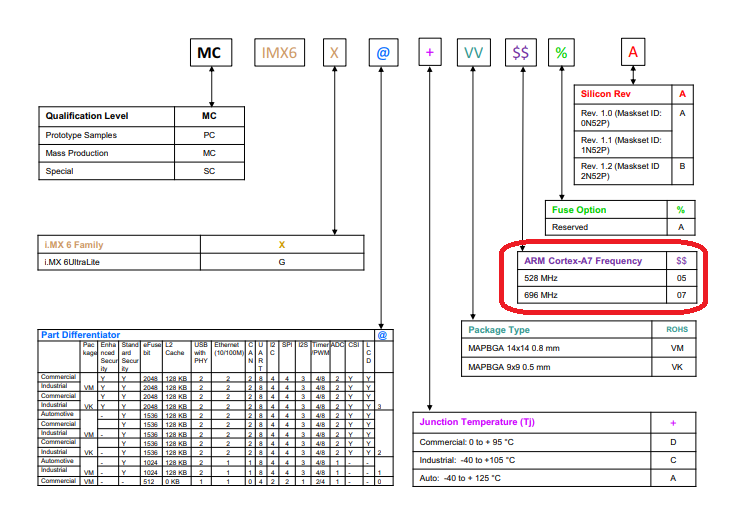Viewport: 736px width, 511px height.
Task: Click the VV part-number box at top
Action: [474, 53]
